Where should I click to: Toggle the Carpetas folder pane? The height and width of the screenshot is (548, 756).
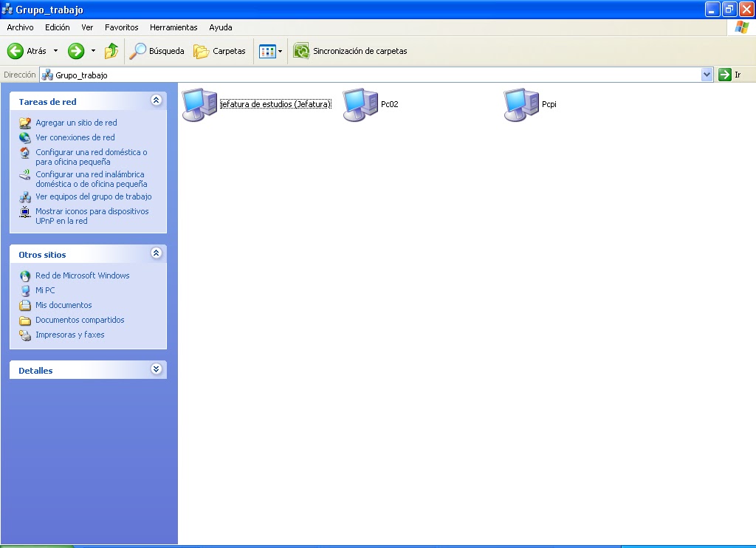pyautogui.click(x=220, y=51)
